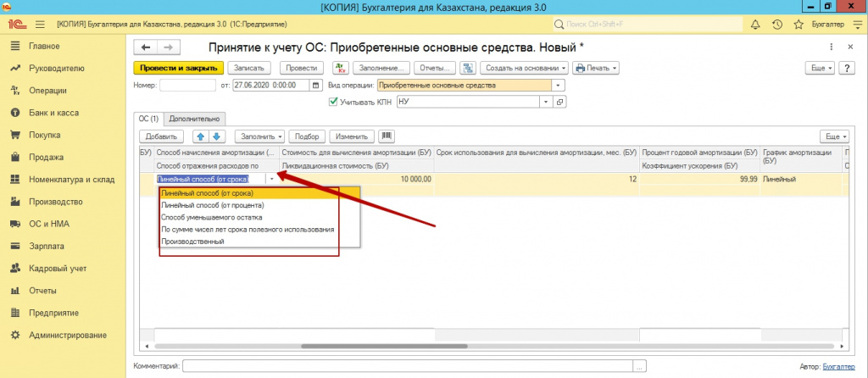This screenshot has height=378, width=868.
Task: Click the Подбор button
Action: point(307,136)
